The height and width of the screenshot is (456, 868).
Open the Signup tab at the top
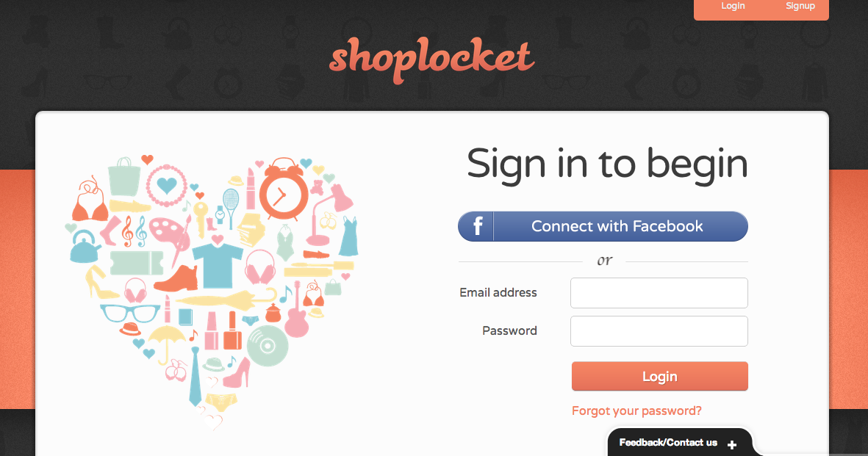pos(800,6)
